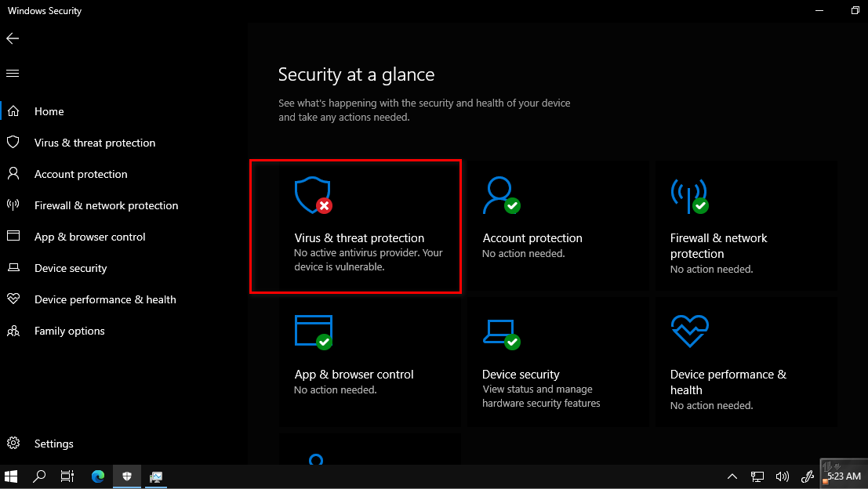Minimize the Windows Security window
The width and height of the screenshot is (868, 489).
[x=819, y=10]
